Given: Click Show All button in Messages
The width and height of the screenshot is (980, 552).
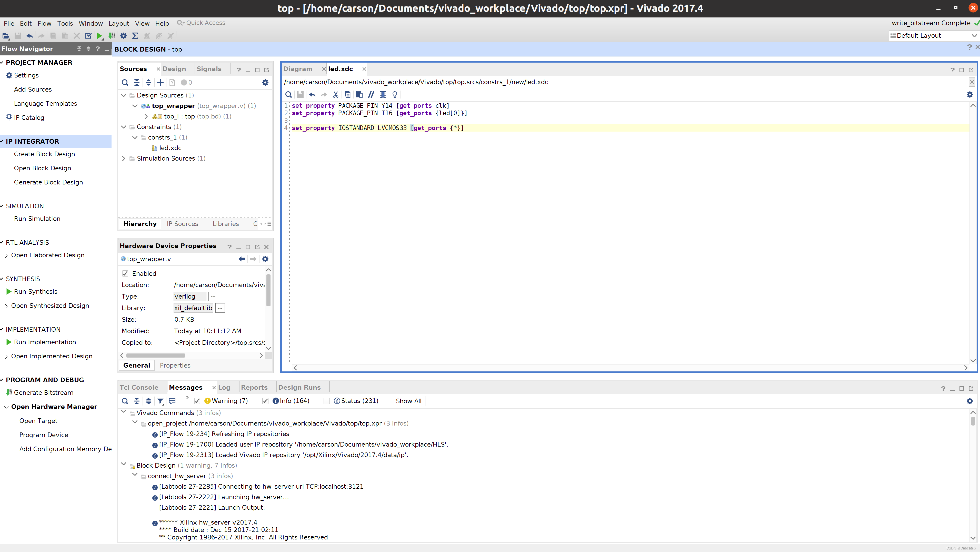Looking at the screenshot, I should point(408,401).
